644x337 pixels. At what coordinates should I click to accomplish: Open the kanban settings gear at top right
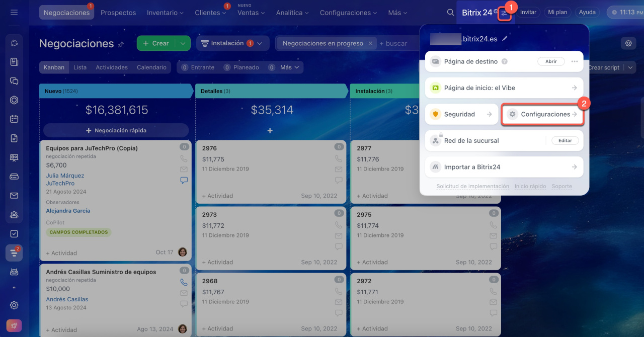pyautogui.click(x=628, y=43)
